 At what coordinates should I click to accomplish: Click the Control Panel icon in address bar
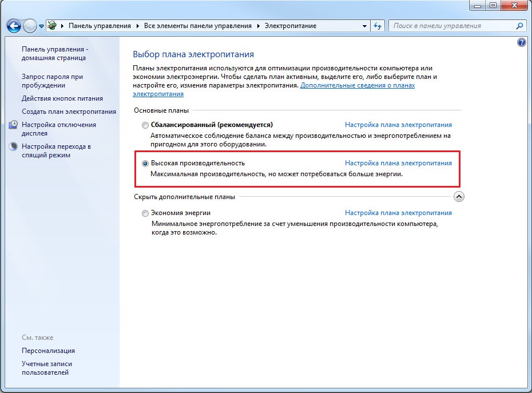click(x=52, y=25)
